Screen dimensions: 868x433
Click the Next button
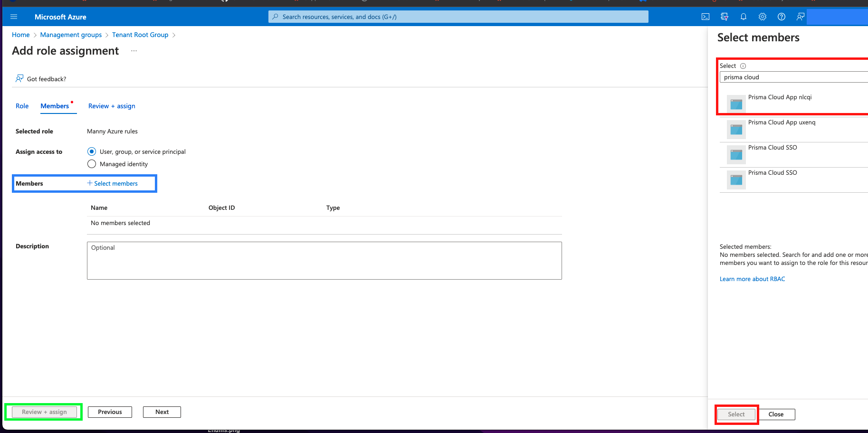pyautogui.click(x=162, y=412)
